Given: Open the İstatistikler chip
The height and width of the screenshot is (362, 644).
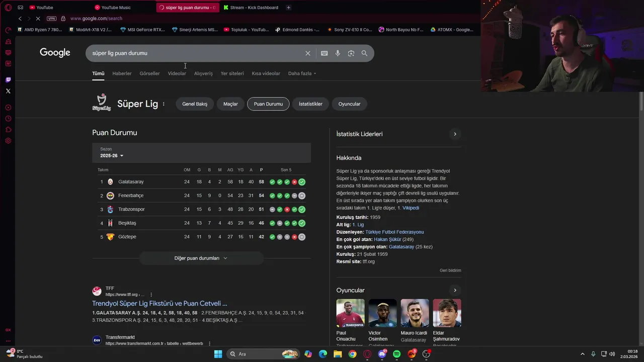Looking at the screenshot, I should point(310,104).
